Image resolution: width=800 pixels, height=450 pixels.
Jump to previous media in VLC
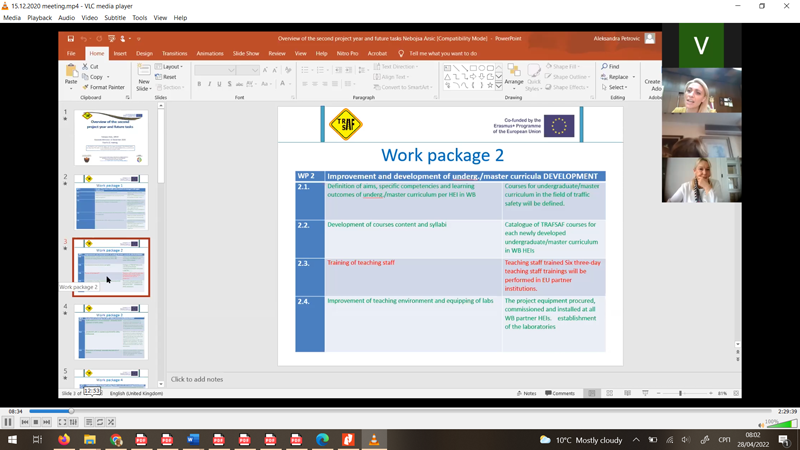[x=25, y=422]
